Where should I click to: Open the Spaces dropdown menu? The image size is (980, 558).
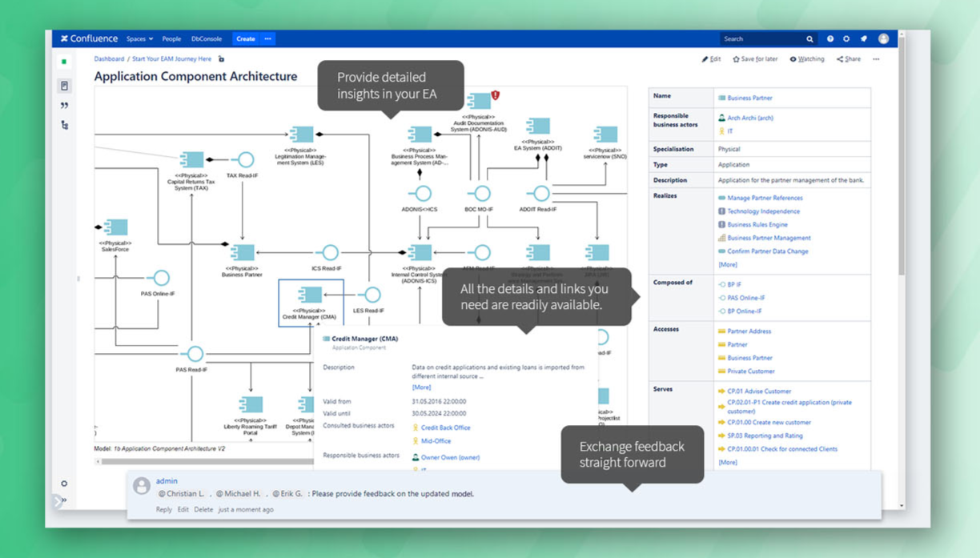(x=139, y=38)
